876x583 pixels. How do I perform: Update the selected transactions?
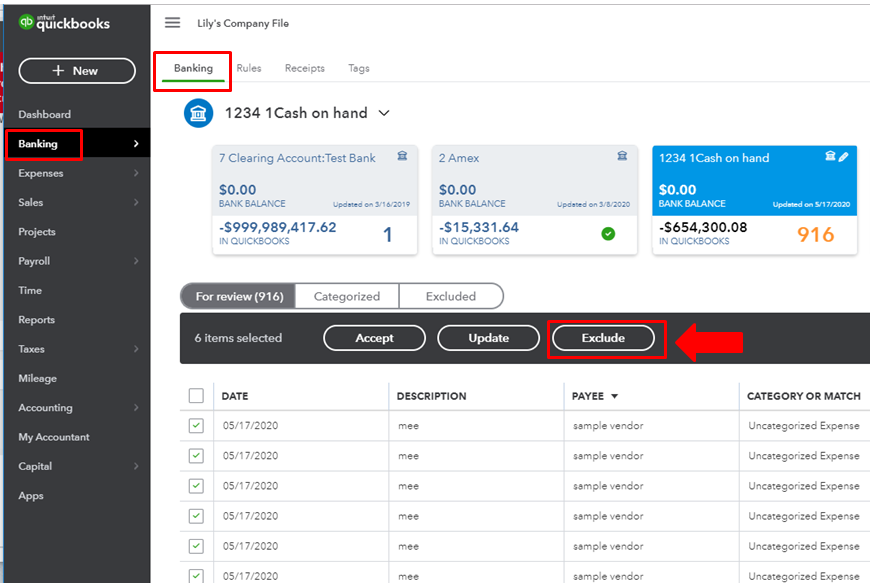489,338
